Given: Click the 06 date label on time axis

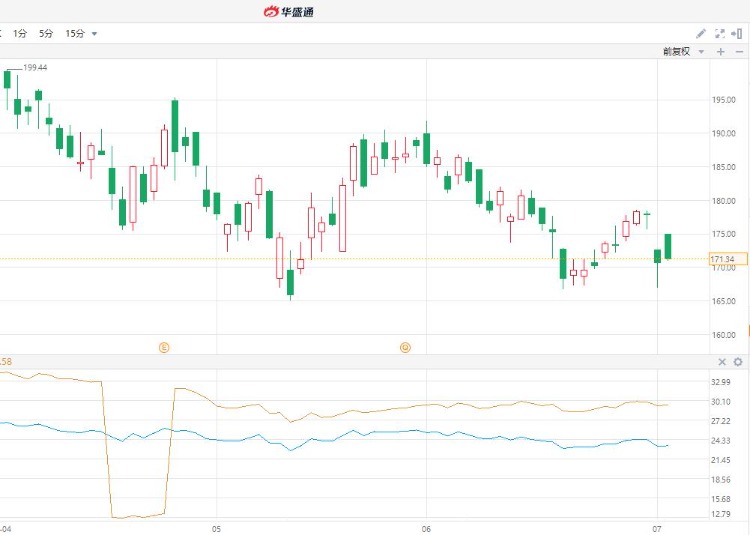Looking at the screenshot, I should pos(426,527).
